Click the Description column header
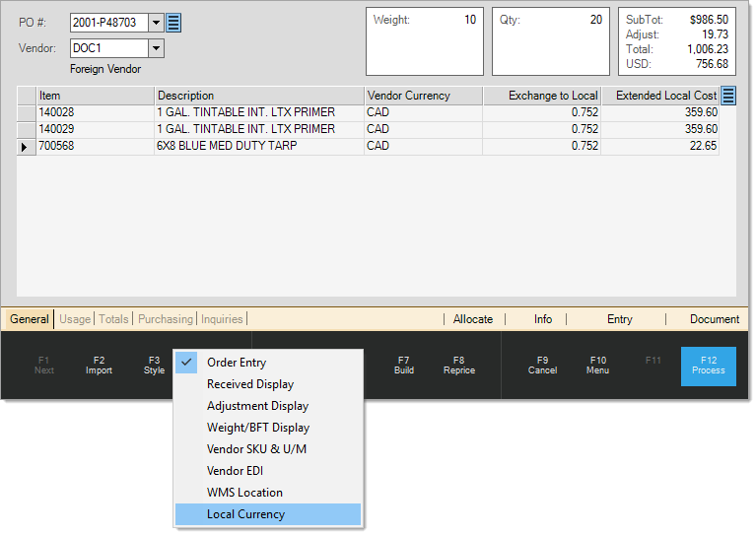 tap(259, 96)
